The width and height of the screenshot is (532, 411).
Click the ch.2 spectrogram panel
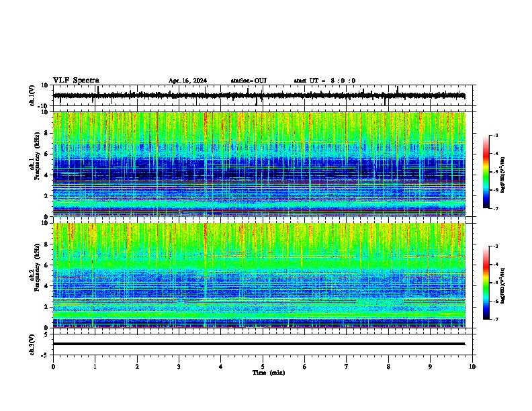point(259,275)
